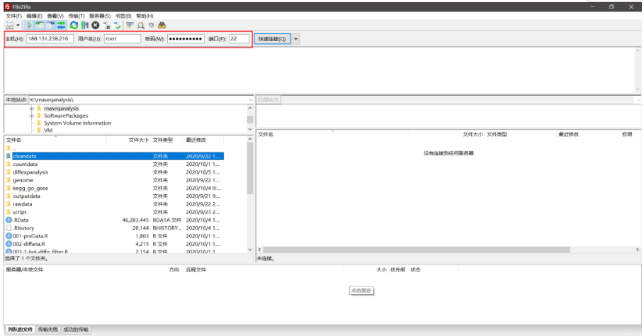Expand the SoftwarePackages tree node
Screen dimensions: 644x336
(32, 116)
